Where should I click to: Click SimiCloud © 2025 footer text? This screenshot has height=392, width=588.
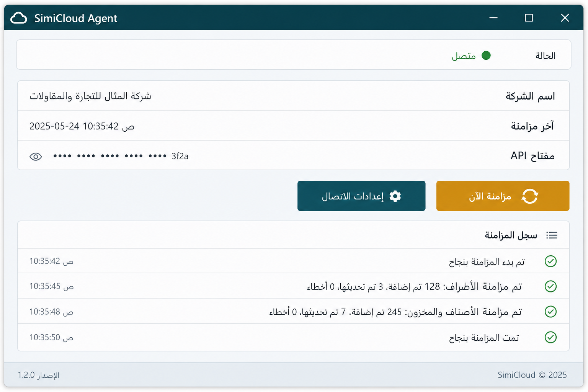[x=532, y=375]
